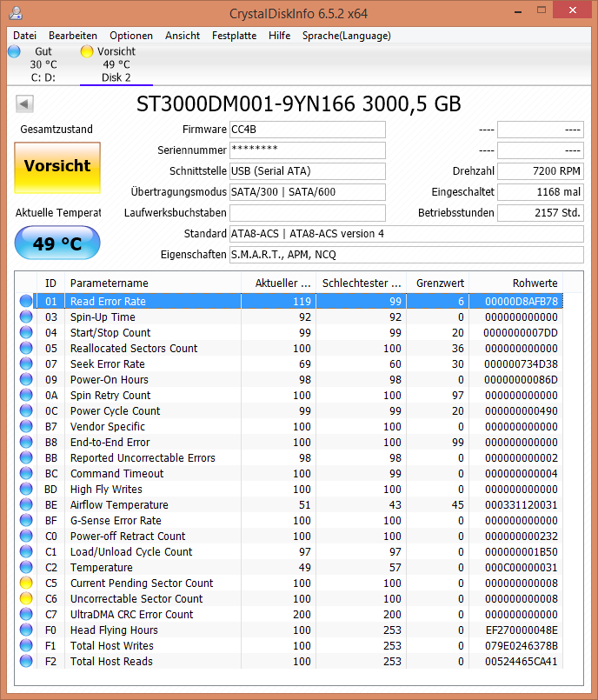Screen dimensions: 598x700
Task: Open the Sprache(Language) menu
Action: [x=346, y=36]
